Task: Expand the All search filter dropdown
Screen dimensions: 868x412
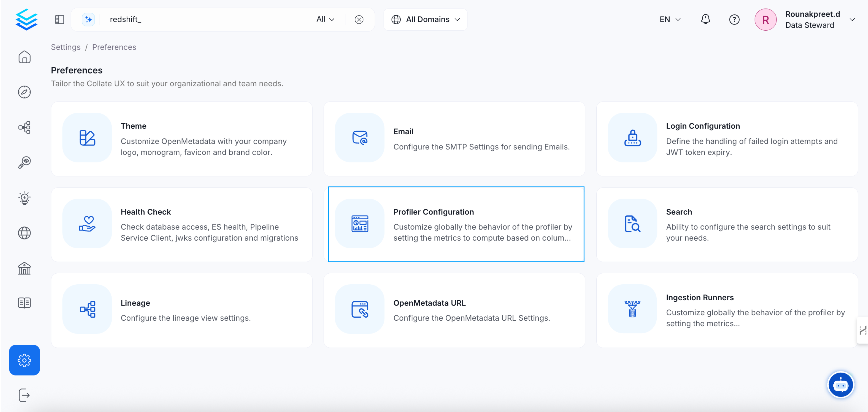Action: pyautogui.click(x=325, y=19)
